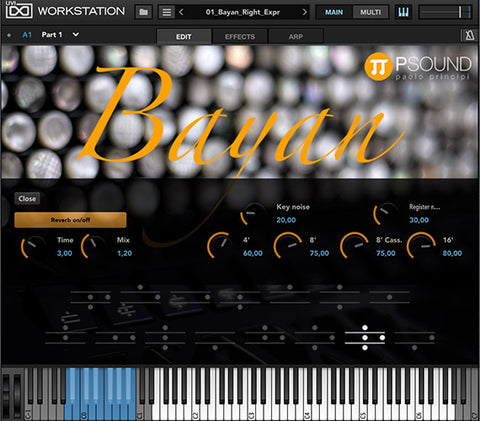
Task: Select the MAIN view button
Action: point(334,12)
